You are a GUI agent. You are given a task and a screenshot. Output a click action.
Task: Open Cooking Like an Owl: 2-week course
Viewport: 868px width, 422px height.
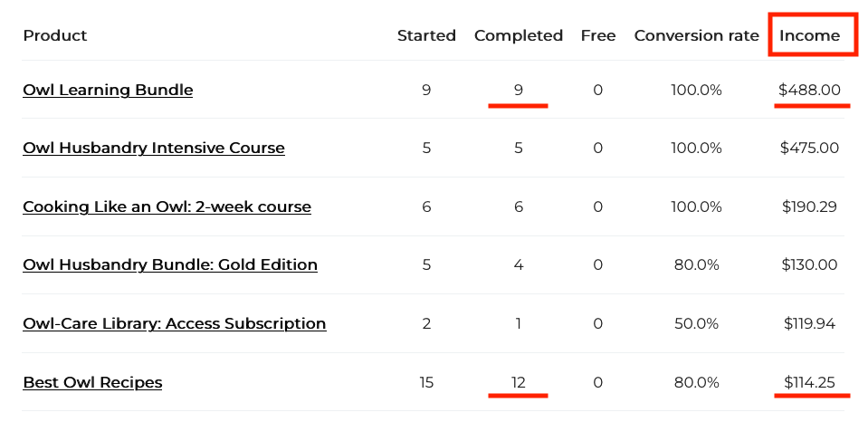pos(167,207)
